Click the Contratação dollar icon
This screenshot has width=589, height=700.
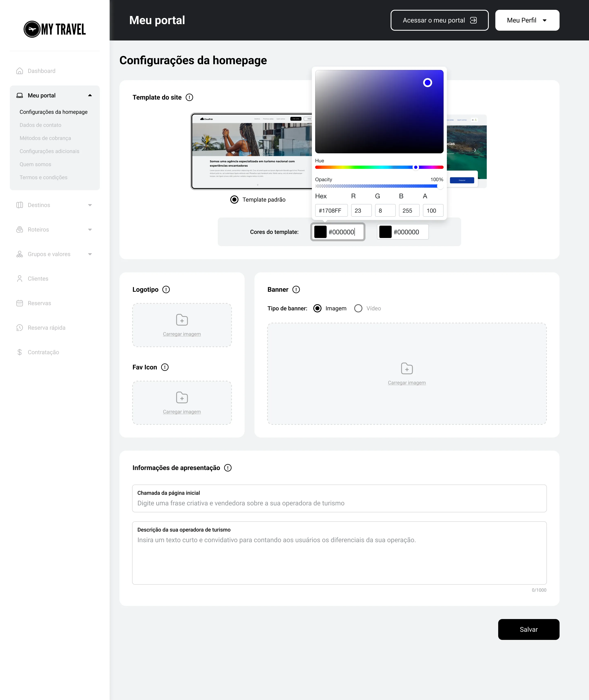(x=20, y=352)
